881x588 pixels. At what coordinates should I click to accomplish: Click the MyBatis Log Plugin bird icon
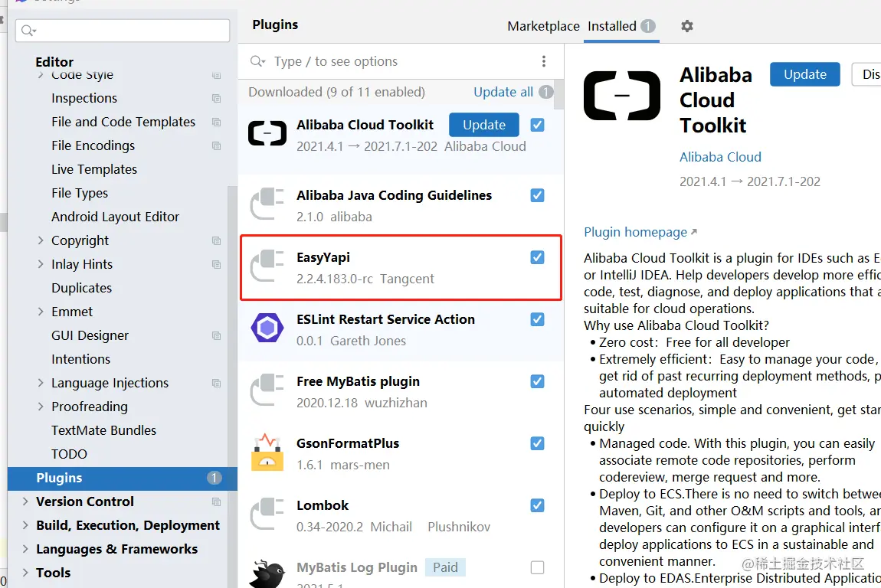(267, 574)
